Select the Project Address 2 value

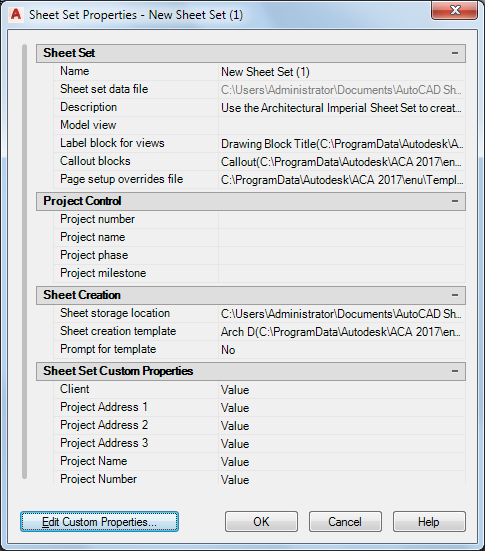click(342, 426)
